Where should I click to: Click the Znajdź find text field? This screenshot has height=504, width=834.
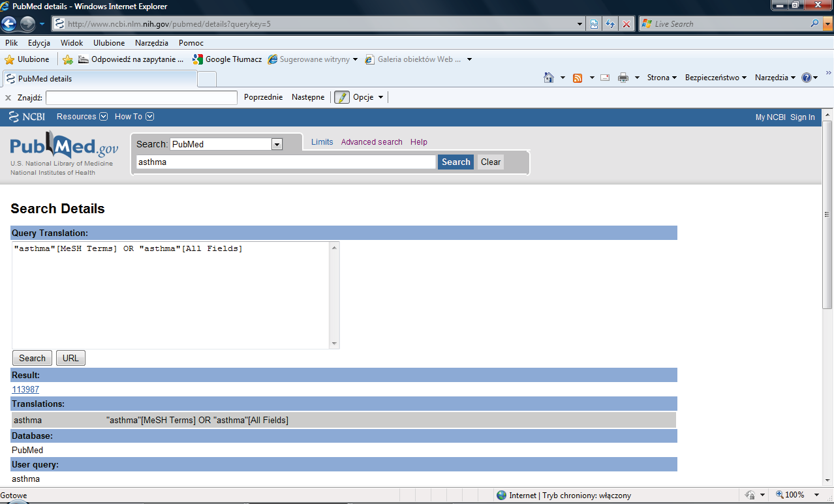point(142,97)
